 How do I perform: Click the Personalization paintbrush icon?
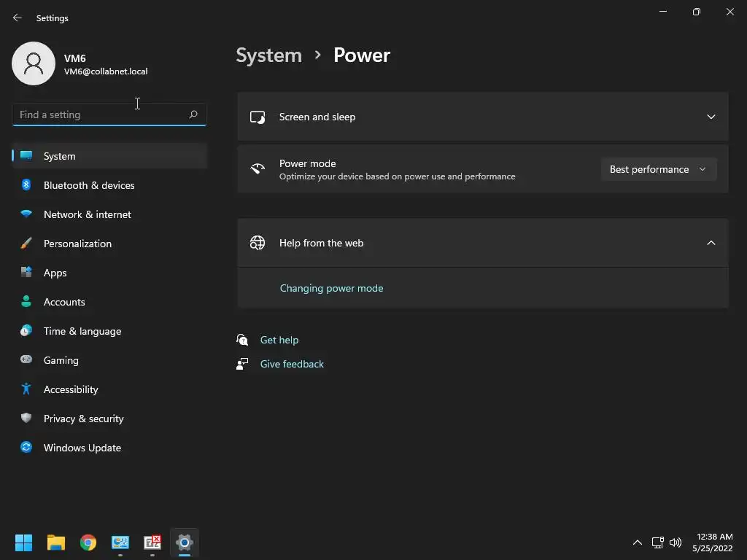point(26,244)
